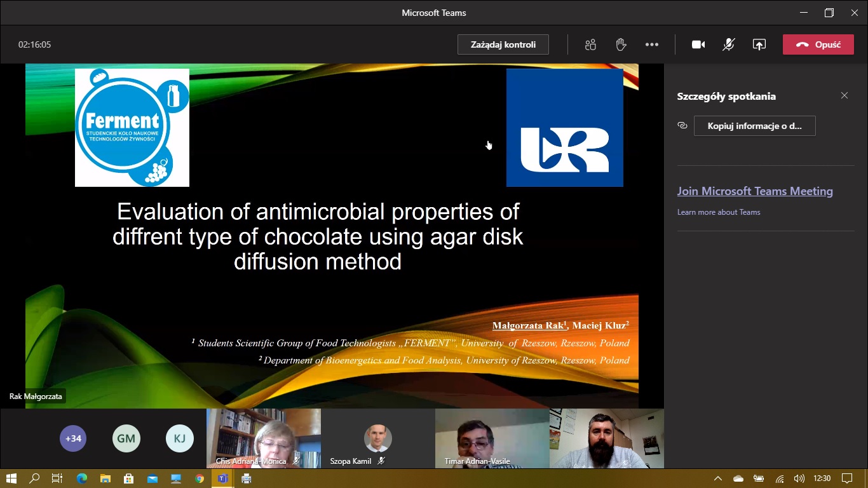
Task: Open the participants panel icon
Action: [x=590, y=44]
